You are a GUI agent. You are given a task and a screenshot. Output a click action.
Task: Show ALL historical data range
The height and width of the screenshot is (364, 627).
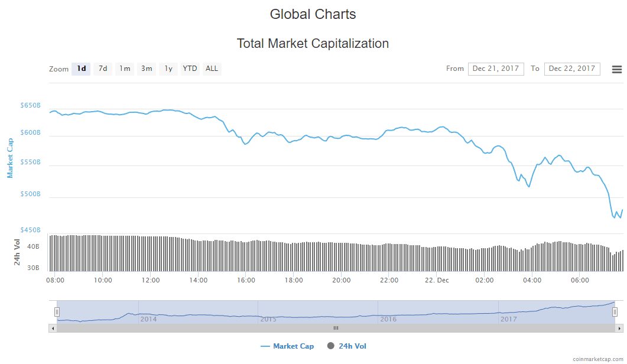pyautogui.click(x=212, y=69)
